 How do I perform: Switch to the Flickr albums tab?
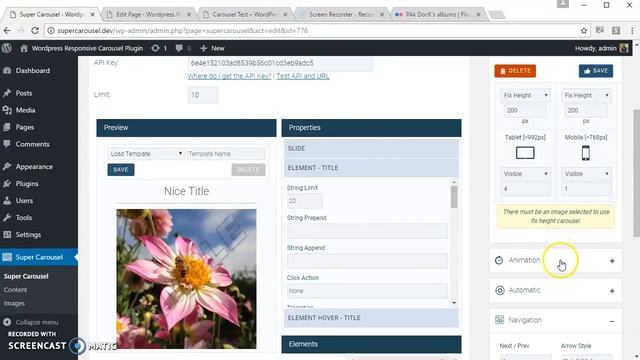point(438,14)
